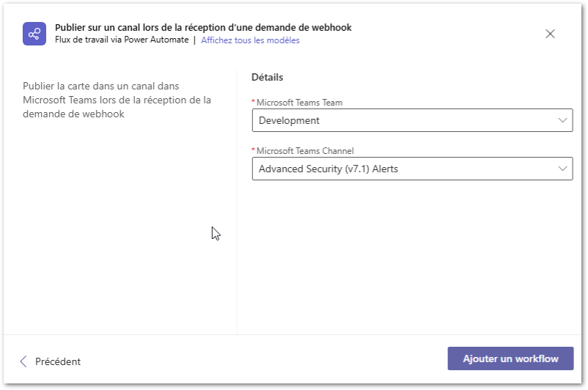Close the workflow dialog with X
This screenshot has height=390, width=588.
pyautogui.click(x=550, y=34)
